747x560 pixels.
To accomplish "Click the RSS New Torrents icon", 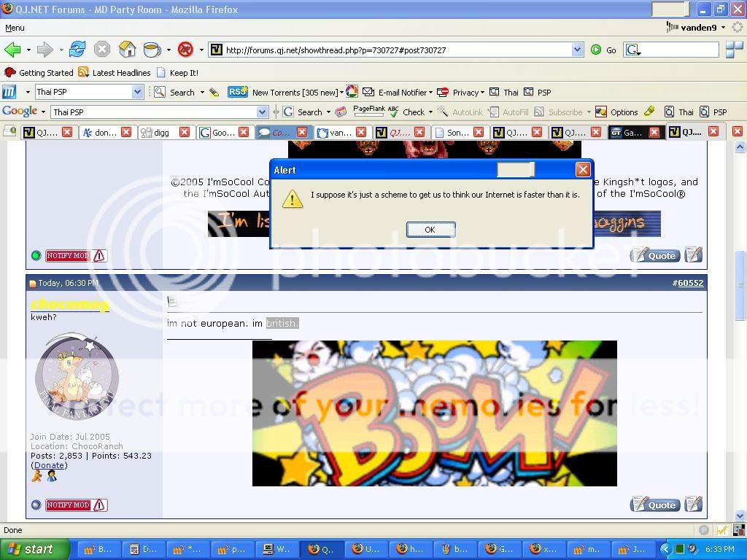I will [x=238, y=92].
